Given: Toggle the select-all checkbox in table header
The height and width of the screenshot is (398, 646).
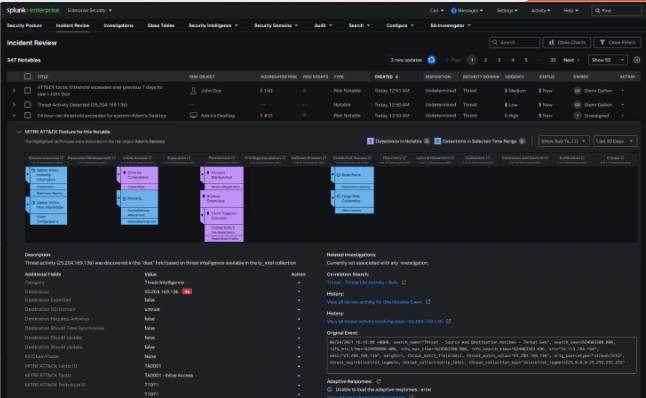Looking at the screenshot, I should pyautogui.click(x=28, y=76).
